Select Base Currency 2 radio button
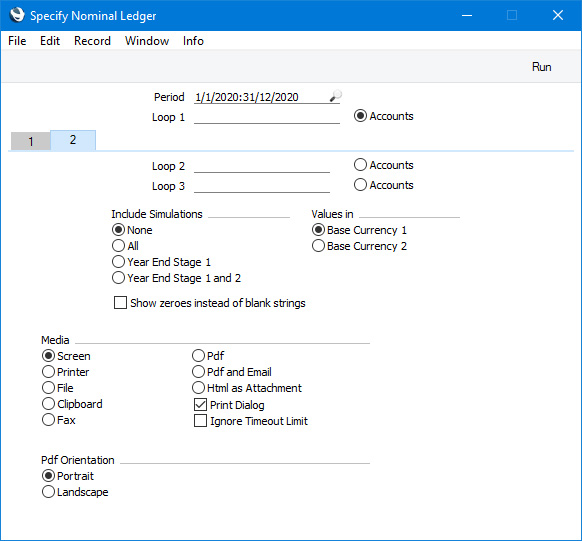582x541 pixels. pyautogui.click(x=318, y=246)
